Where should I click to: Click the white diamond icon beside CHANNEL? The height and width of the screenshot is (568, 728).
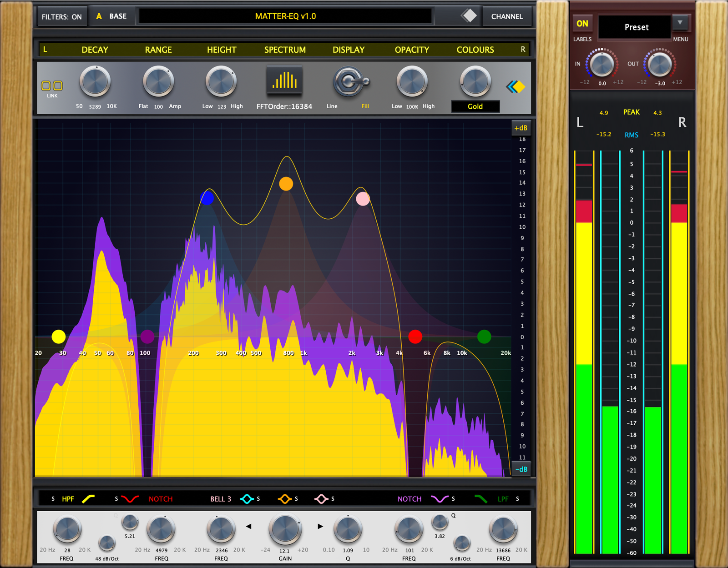point(469,16)
